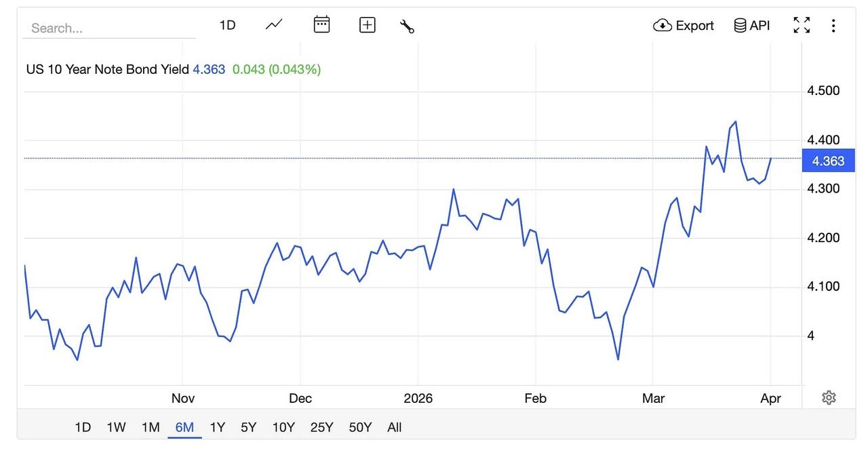The width and height of the screenshot is (868, 455).
Task: Open the wrench tools icon
Action: (x=407, y=26)
